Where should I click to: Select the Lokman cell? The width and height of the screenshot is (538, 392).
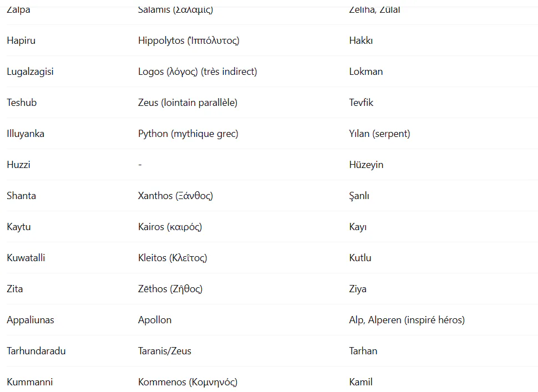[x=366, y=72]
